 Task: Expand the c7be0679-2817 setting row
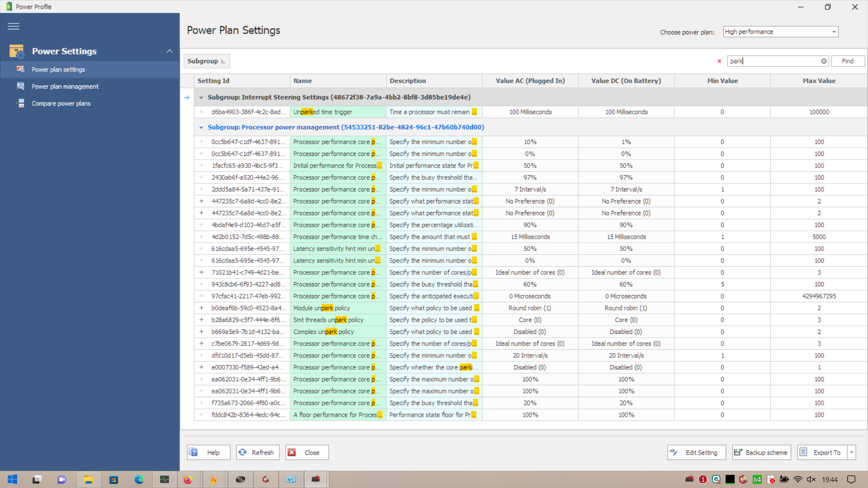[202, 343]
